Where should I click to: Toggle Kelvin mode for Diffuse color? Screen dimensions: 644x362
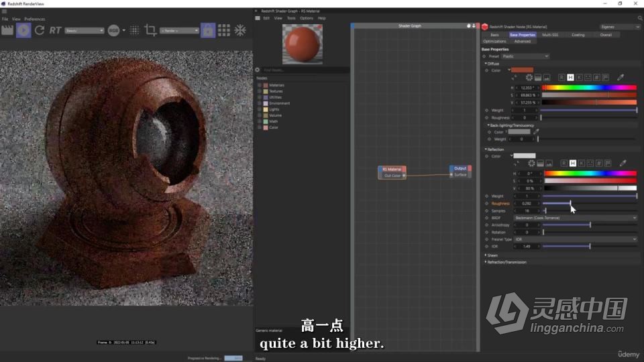point(579,77)
